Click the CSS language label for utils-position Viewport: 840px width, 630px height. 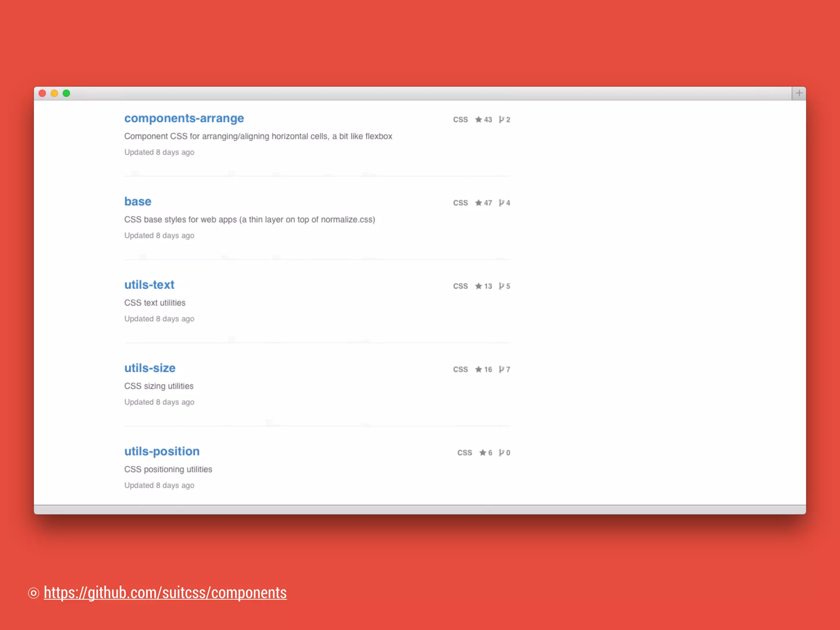click(465, 453)
